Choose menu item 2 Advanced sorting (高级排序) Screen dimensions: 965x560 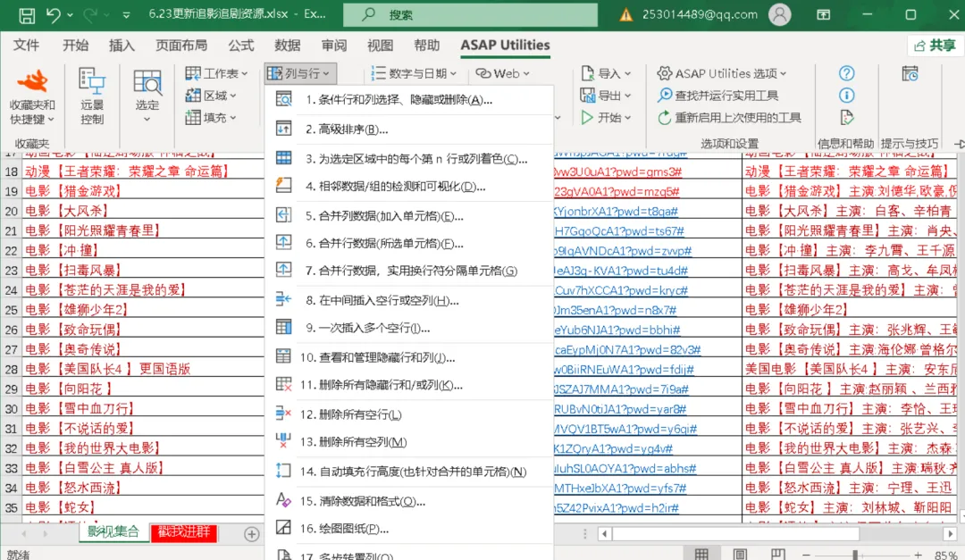[x=409, y=130]
